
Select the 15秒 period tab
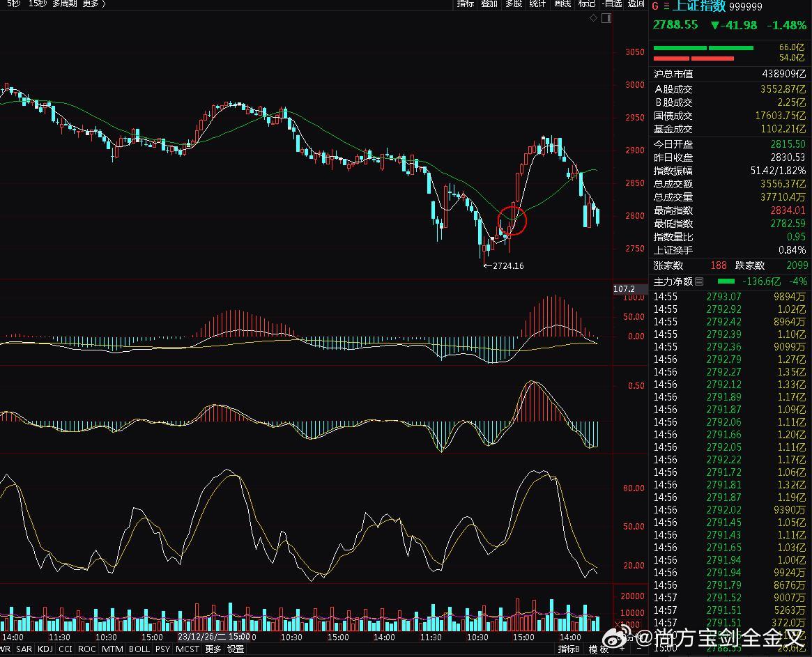37,3
